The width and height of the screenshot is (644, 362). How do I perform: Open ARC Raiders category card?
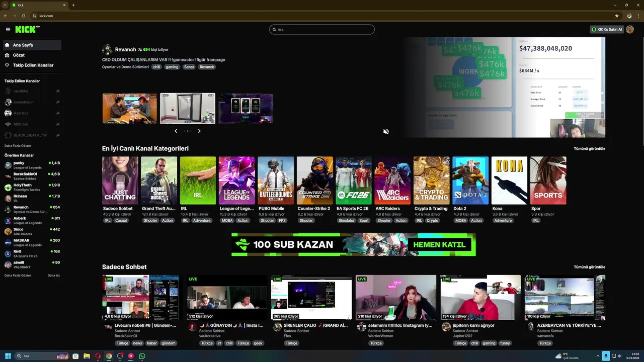(392, 180)
